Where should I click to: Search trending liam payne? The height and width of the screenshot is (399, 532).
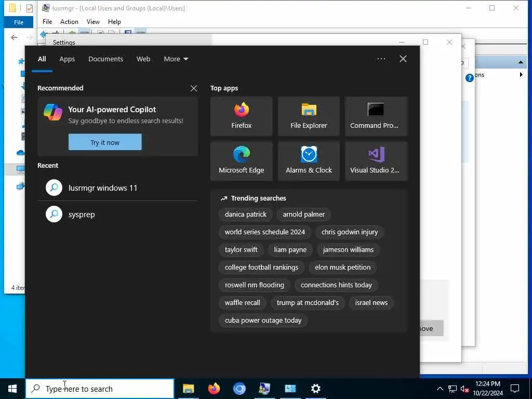point(290,250)
